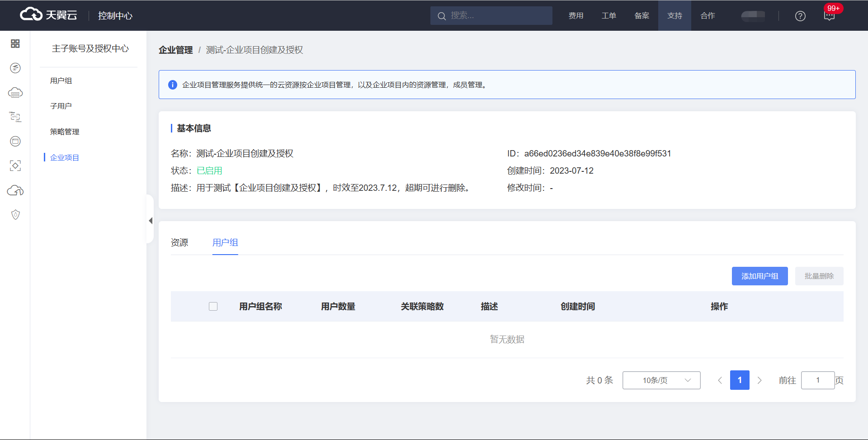Switch to the 资源 tab
Viewport: 868px width, 440px height.
click(x=179, y=243)
